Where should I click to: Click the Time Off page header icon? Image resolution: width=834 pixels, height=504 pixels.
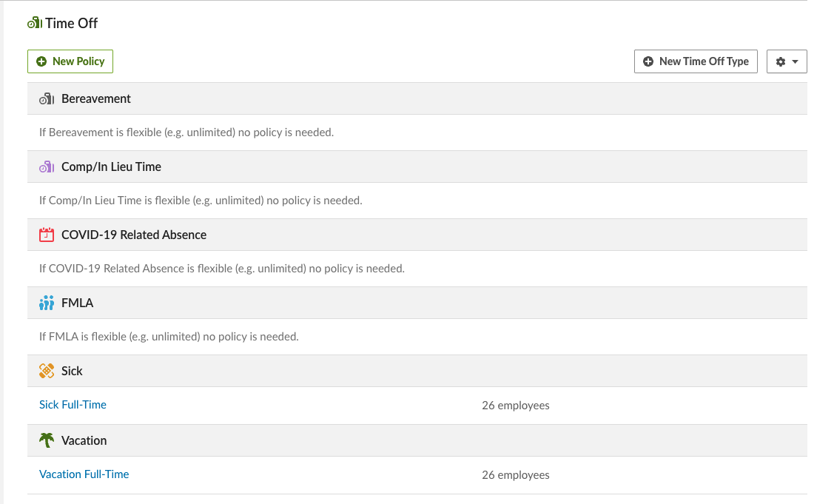click(x=35, y=23)
